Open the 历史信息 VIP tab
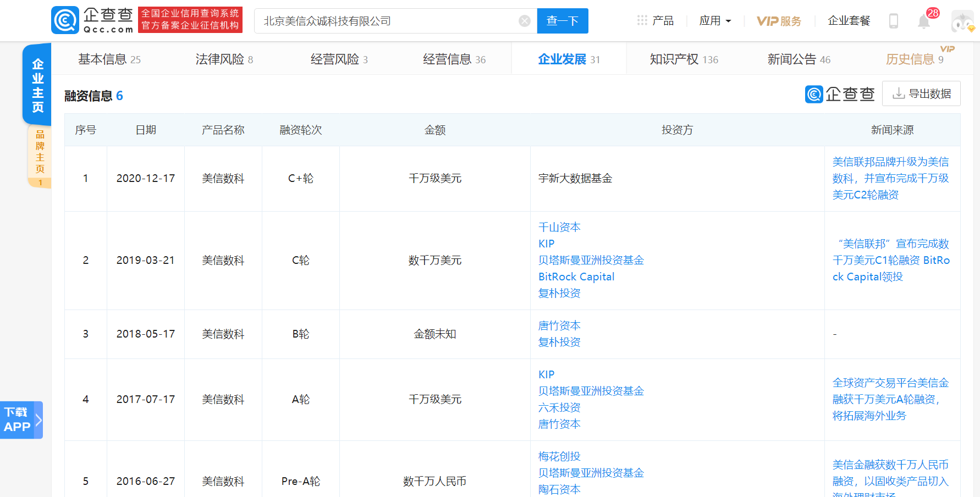The height and width of the screenshot is (497, 980). (915, 58)
